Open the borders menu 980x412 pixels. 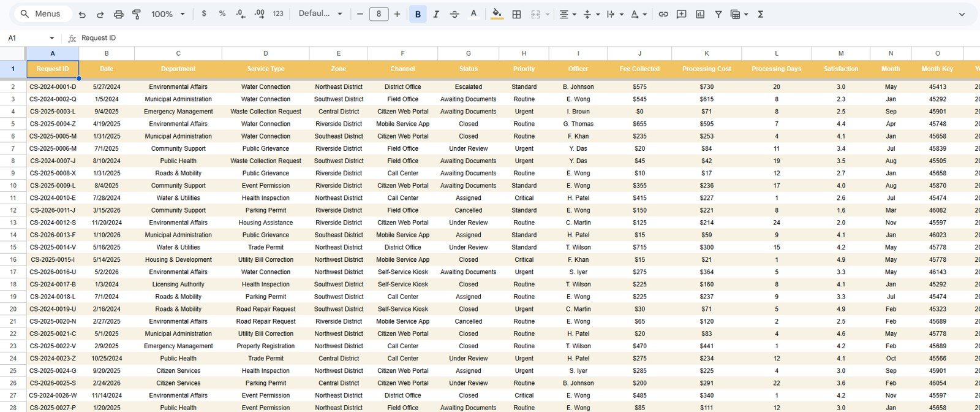tap(516, 14)
